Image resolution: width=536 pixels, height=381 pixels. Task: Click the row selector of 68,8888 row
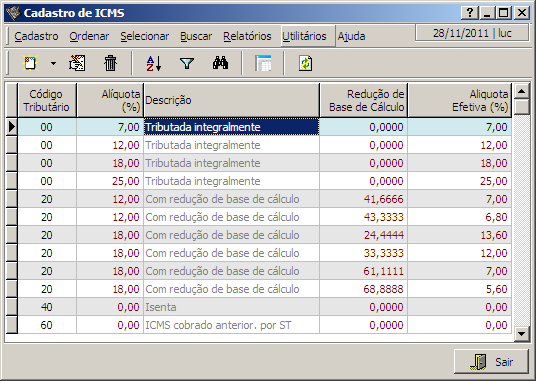[11, 289]
